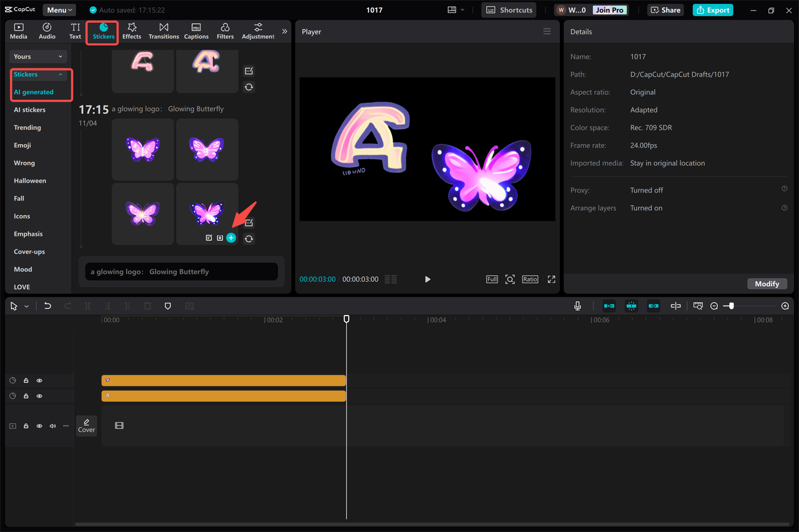
Task: Open the Menu dropdown
Action: (59, 10)
